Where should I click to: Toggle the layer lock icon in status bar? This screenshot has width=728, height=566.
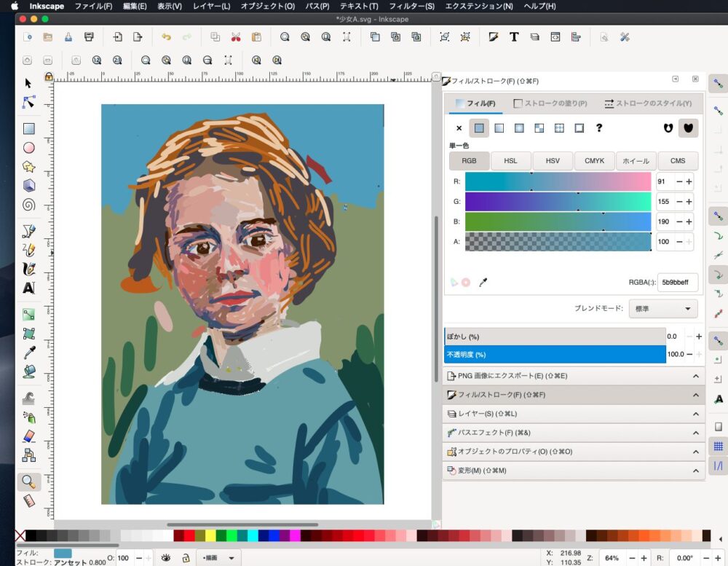point(186,558)
